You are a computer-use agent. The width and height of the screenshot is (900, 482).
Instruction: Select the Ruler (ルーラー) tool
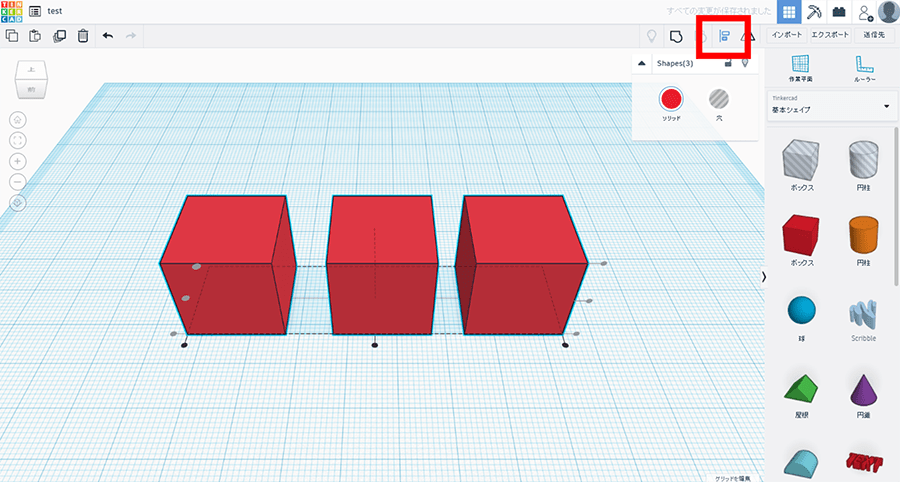click(x=864, y=66)
